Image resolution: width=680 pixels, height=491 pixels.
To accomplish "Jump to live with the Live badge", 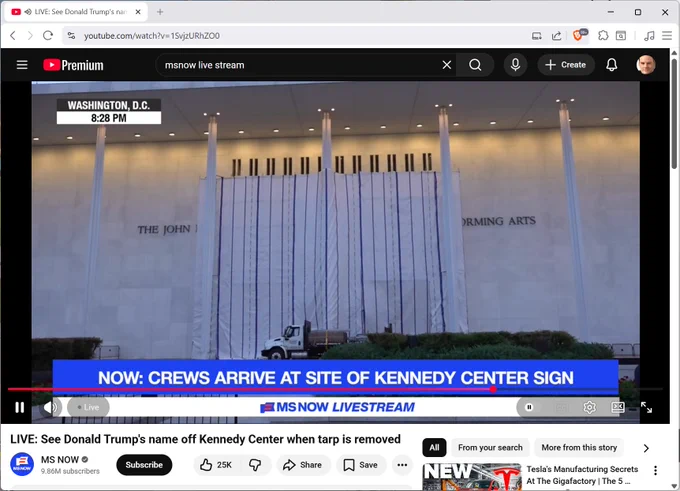I will tap(88, 407).
